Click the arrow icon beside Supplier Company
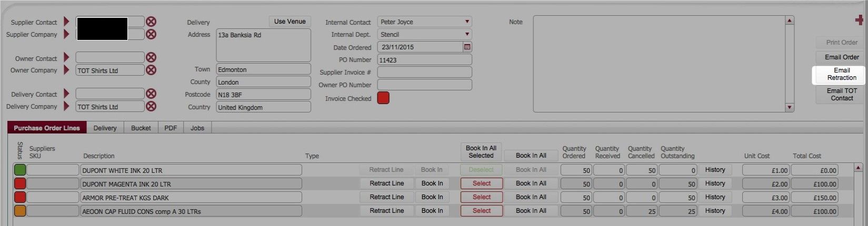Screen dimensions: 868x226 (66, 34)
